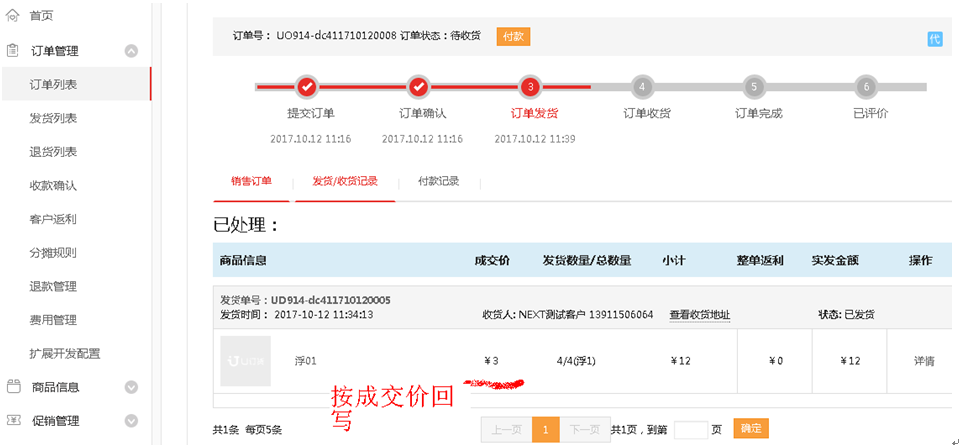Click the 小计 column header

tap(674, 260)
